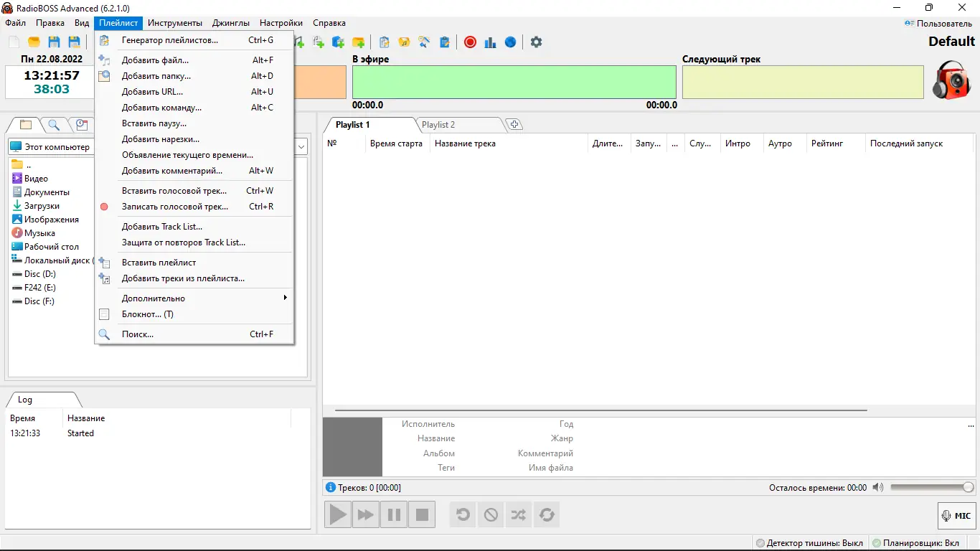The width and height of the screenshot is (980, 551).
Task: Toggle the repeat track mode button
Action: [463, 514]
